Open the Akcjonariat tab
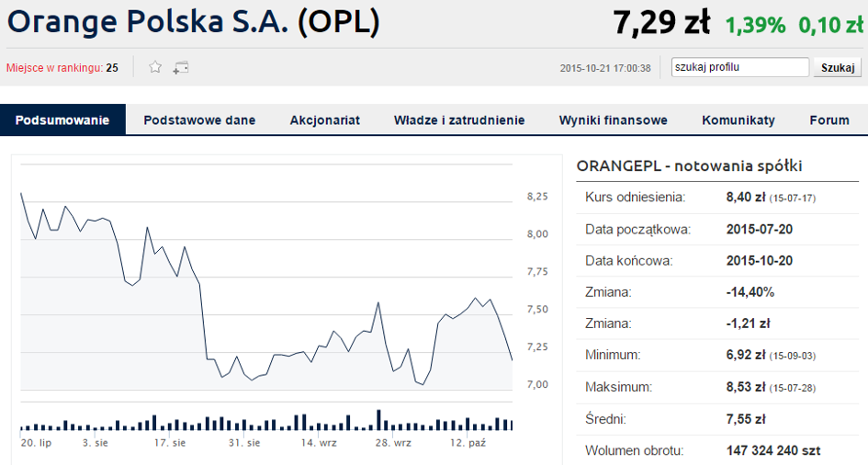The width and height of the screenshot is (868, 465). 325,120
